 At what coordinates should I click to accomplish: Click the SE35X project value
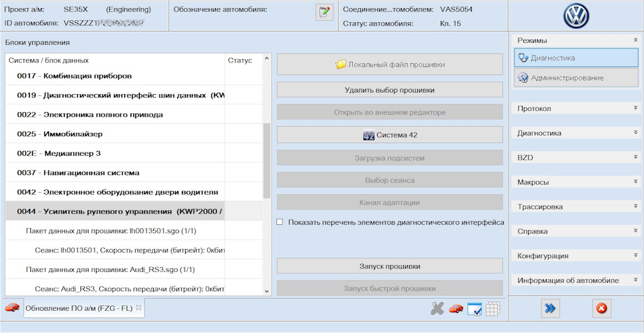[x=76, y=9]
